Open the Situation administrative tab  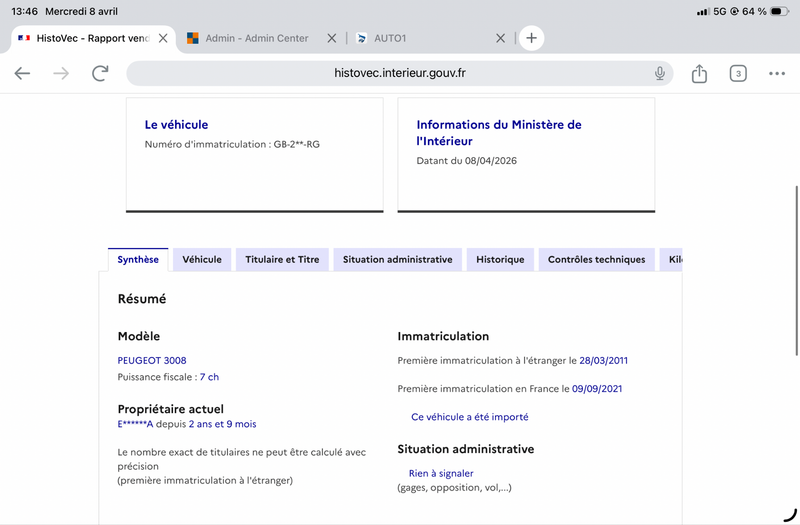click(x=397, y=260)
